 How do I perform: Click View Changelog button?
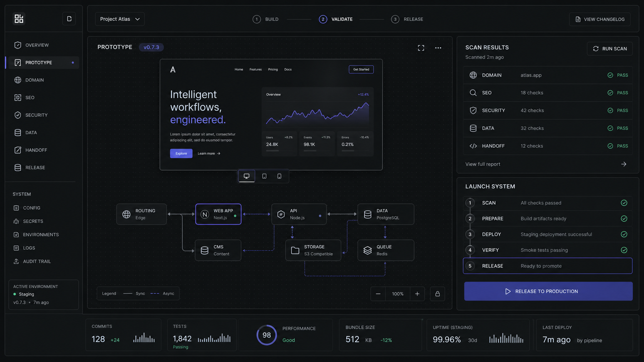pos(600,19)
